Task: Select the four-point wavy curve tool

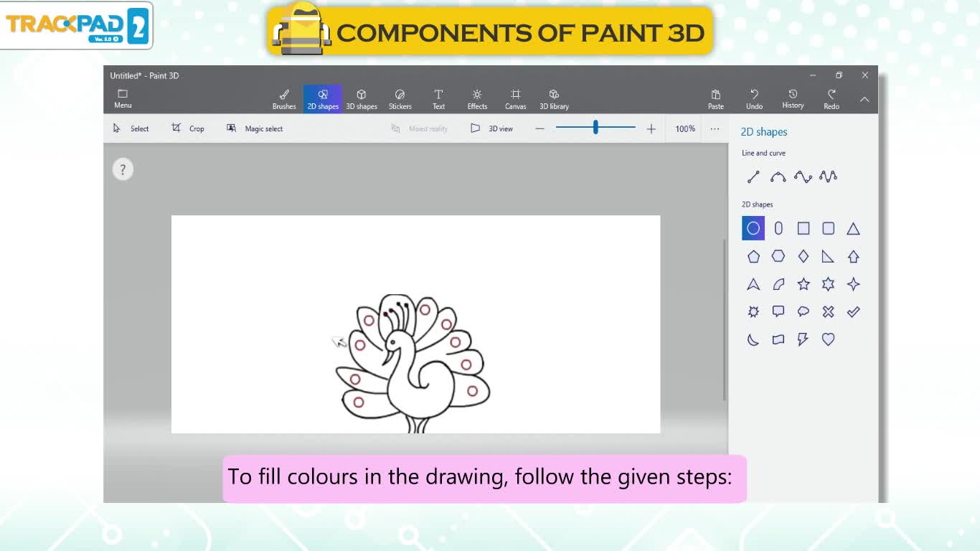Action: click(828, 176)
